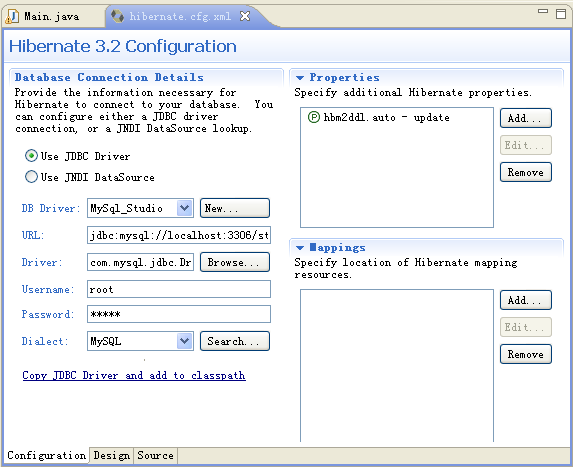The image size is (573, 467).
Task: Click the New... driver button
Action: pos(235,208)
